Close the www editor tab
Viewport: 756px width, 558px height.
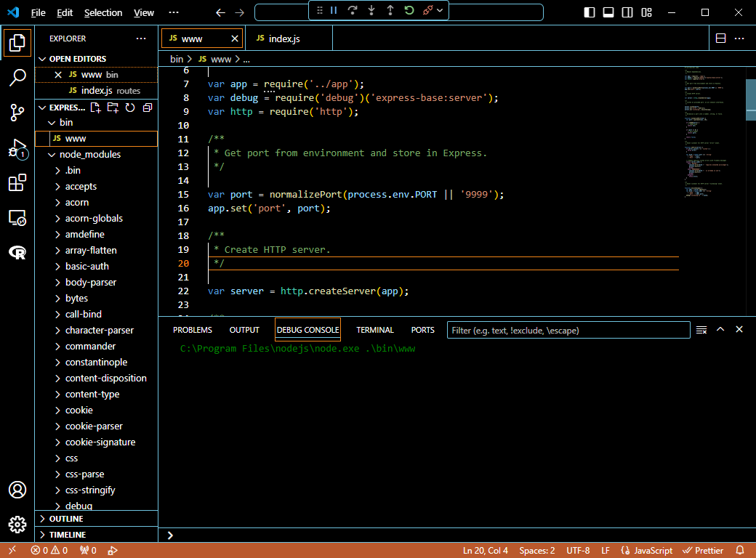235,39
